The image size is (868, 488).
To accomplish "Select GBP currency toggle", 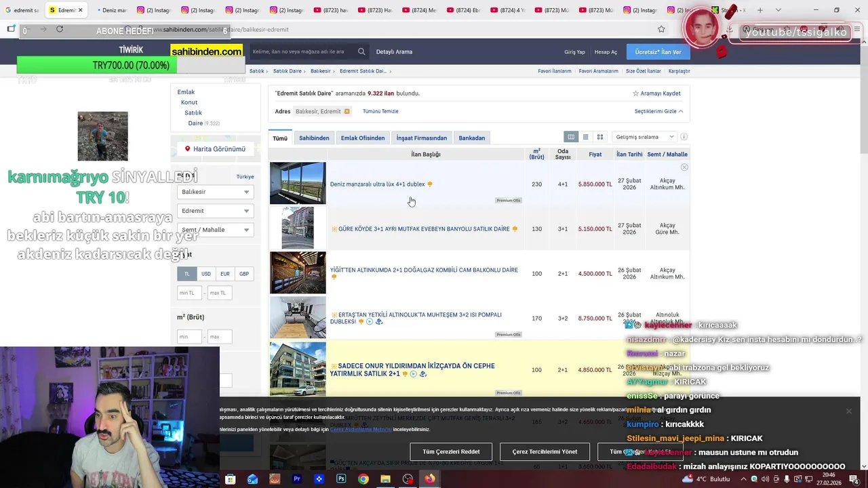I will [x=244, y=274].
